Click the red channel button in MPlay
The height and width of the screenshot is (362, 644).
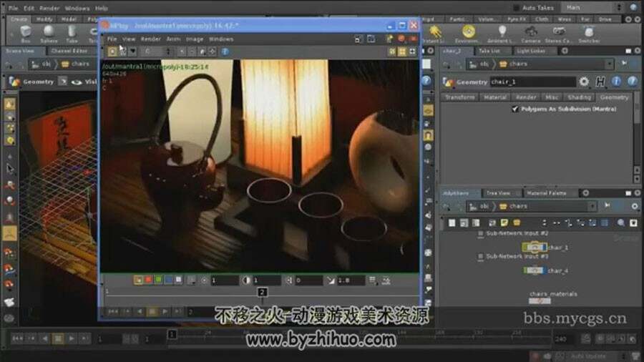pos(148,280)
